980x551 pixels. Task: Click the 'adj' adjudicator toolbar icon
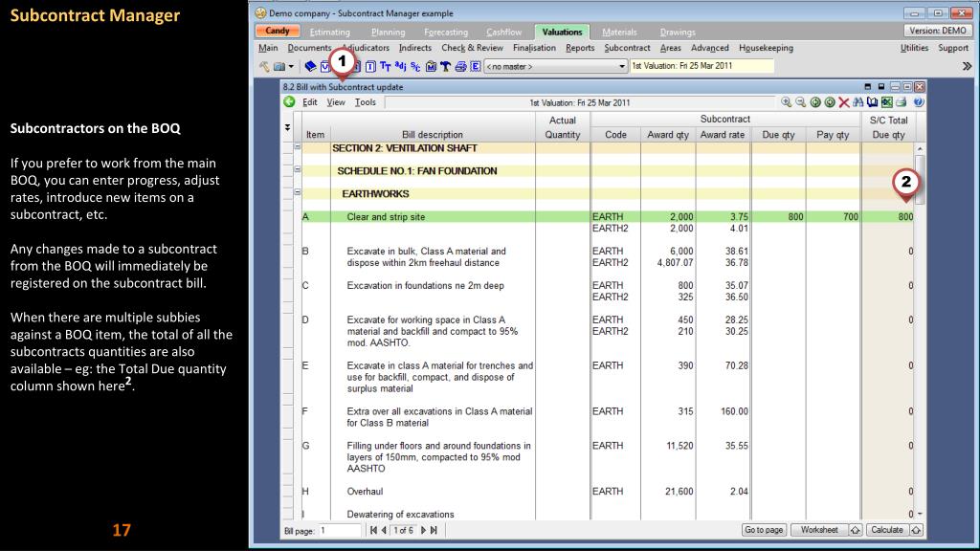pyautogui.click(x=401, y=66)
